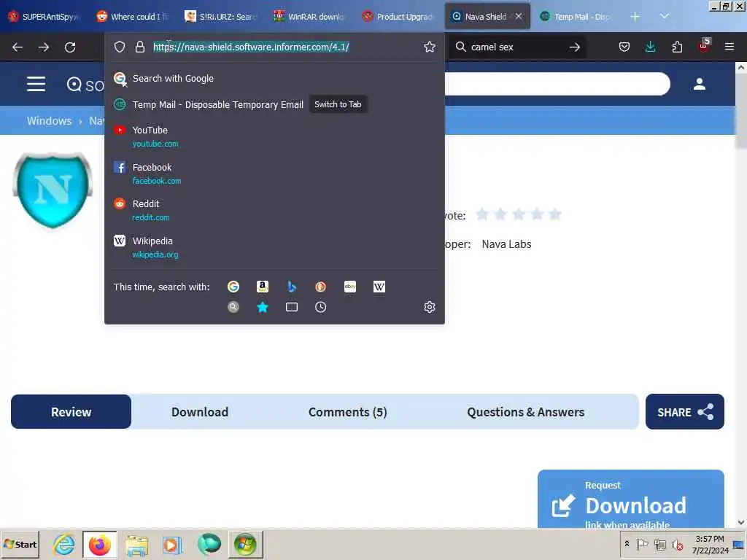The image size is (747, 560).
Task: Open Comments (5) tab
Action: pyautogui.click(x=348, y=412)
